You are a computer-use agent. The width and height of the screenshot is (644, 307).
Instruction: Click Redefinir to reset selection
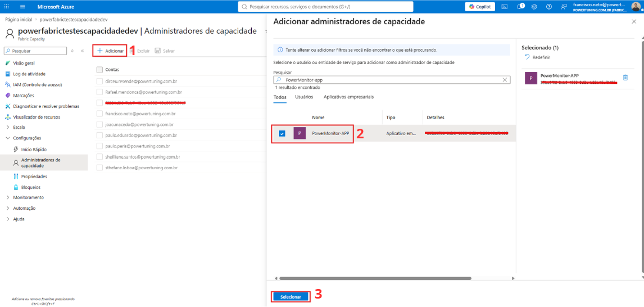tap(538, 57)
